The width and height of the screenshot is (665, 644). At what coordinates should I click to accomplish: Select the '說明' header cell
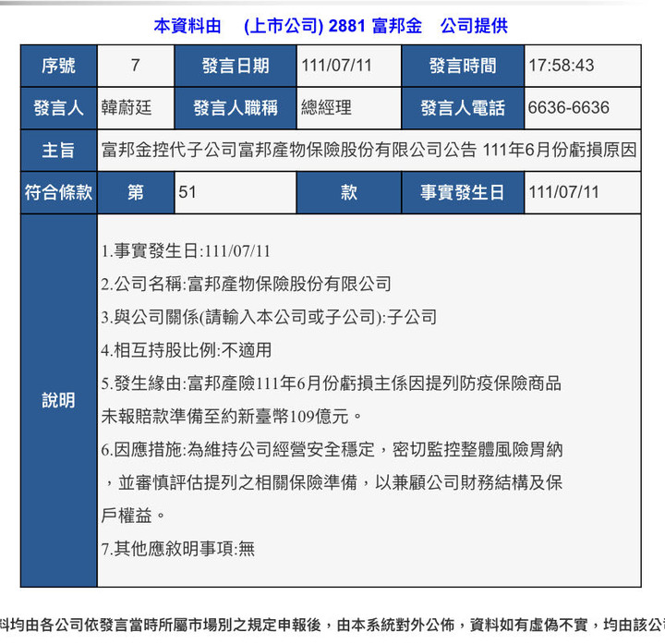coord(58,400)
